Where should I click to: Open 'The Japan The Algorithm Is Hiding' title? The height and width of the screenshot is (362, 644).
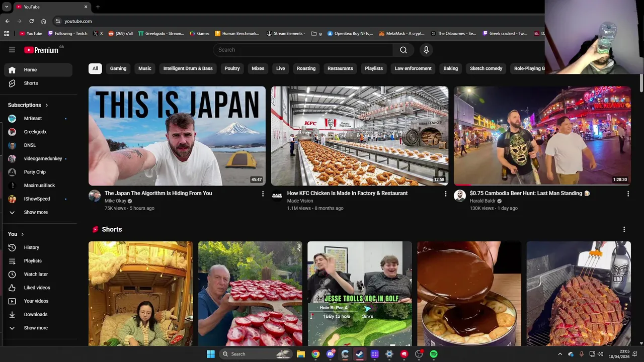coord(158,193)
